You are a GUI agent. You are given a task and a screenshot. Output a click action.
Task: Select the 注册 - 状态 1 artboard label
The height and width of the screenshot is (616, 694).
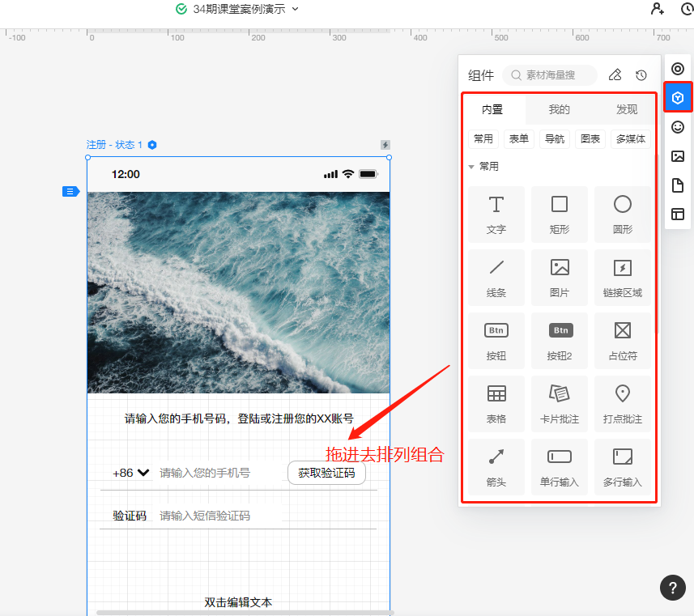[x=114, y=145]
